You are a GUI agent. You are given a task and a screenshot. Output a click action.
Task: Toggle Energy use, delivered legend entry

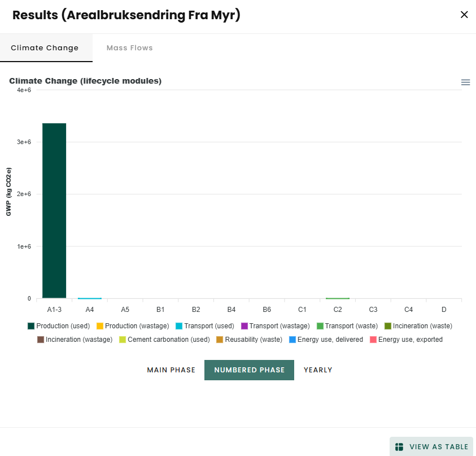point(326,340)
